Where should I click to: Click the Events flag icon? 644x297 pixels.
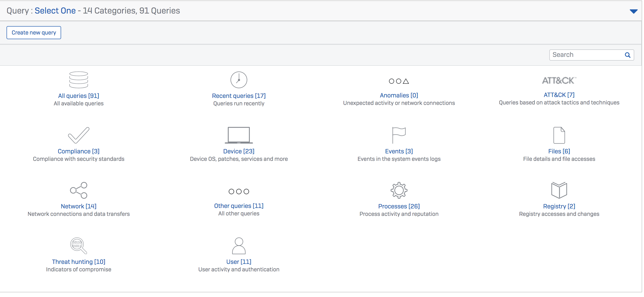399,135
